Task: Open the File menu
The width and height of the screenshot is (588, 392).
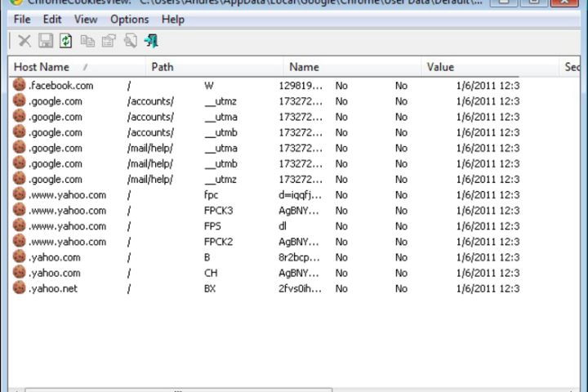Action: [22, 19]
